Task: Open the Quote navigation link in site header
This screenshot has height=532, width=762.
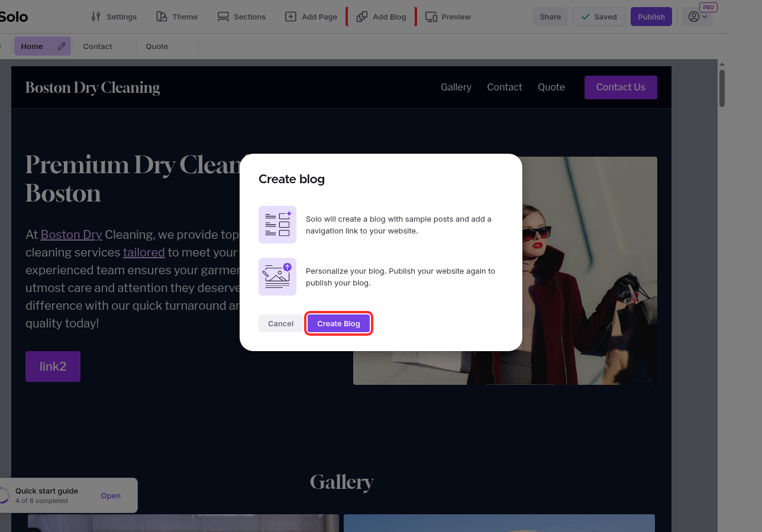Action: pos(551,87)
